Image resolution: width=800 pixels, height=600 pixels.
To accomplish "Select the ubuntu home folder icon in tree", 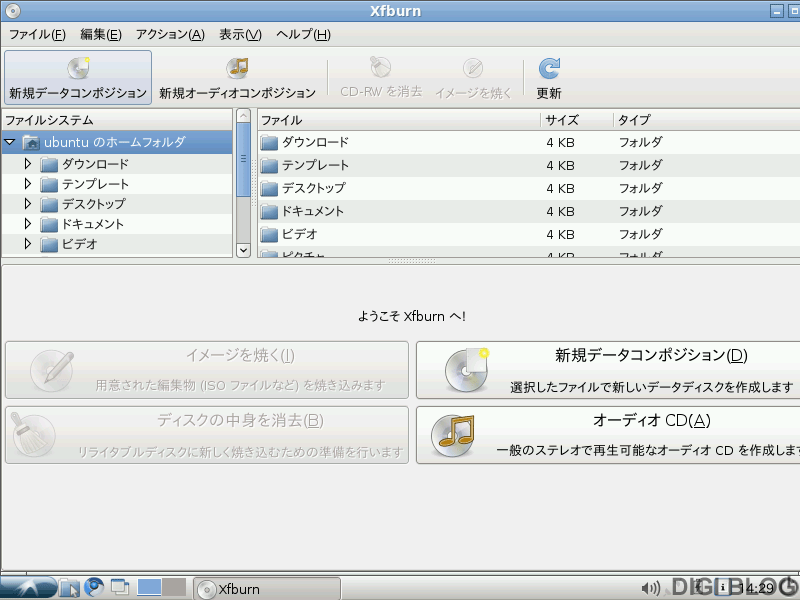I will [31, 142].
